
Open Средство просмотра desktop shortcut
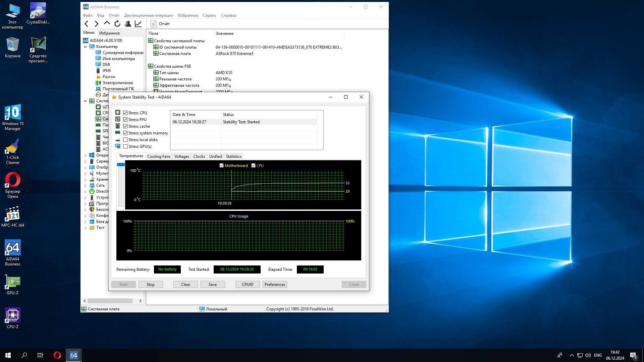(38, 50)
